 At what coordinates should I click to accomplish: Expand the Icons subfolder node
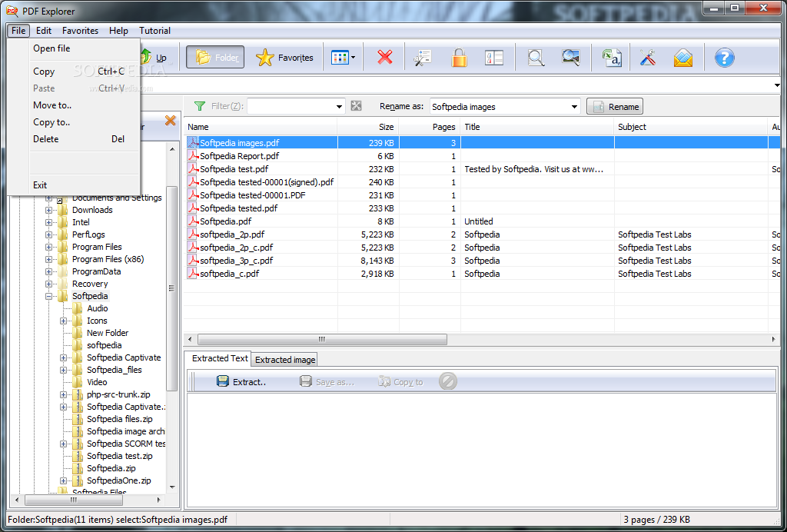tap(63, 321)
